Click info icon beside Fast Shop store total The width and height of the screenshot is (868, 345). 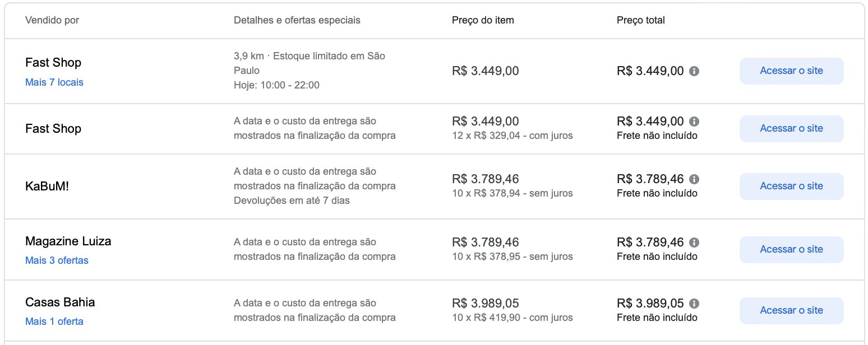(x=694, y=71)
